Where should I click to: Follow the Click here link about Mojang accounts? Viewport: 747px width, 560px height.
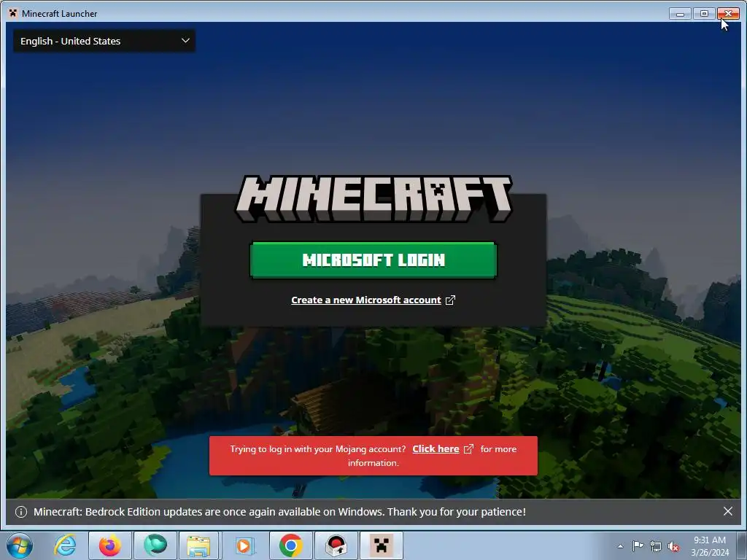(x=436, y=449)
